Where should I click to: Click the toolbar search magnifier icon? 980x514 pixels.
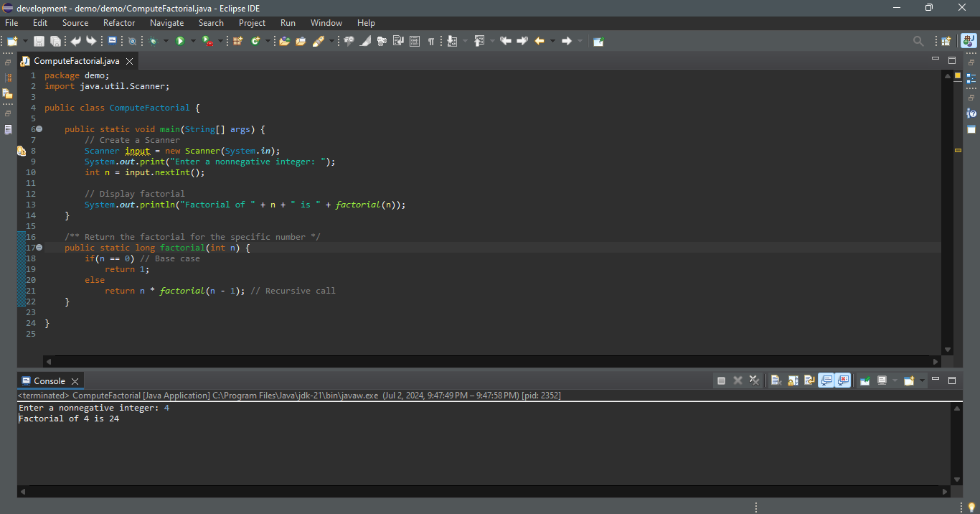(x=918, y=41)
